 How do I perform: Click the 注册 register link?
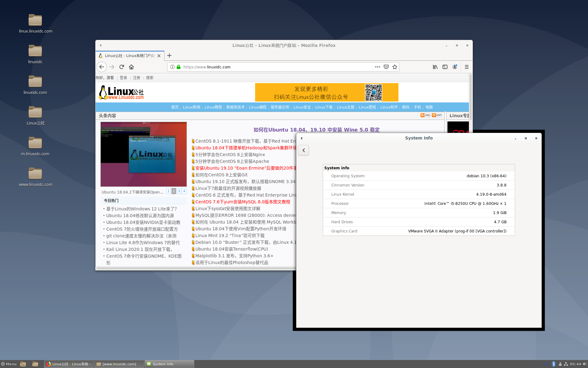[x=137, y=78]
